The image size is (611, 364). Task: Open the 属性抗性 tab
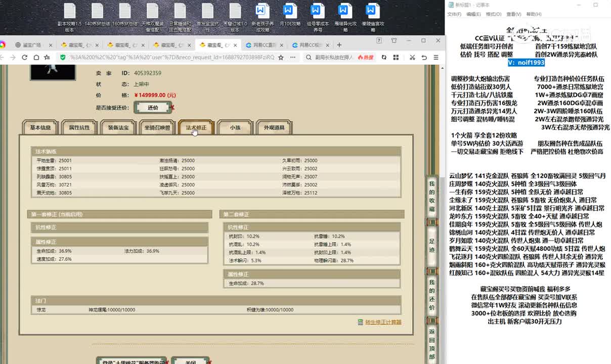coord(79,128)
